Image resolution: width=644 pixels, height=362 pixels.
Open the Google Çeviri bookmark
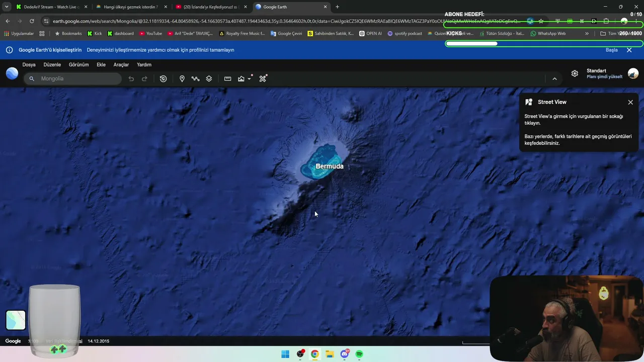pyautogui.click(x=287, y=33)
